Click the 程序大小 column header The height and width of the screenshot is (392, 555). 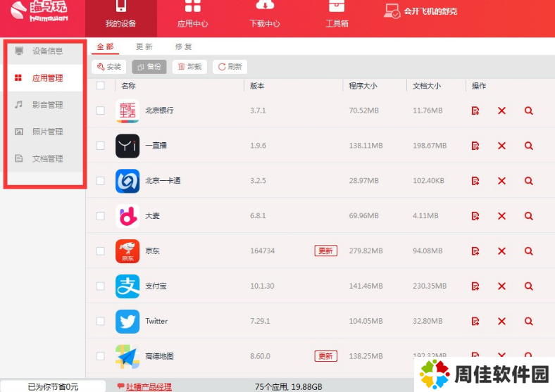tap(363, 86)
